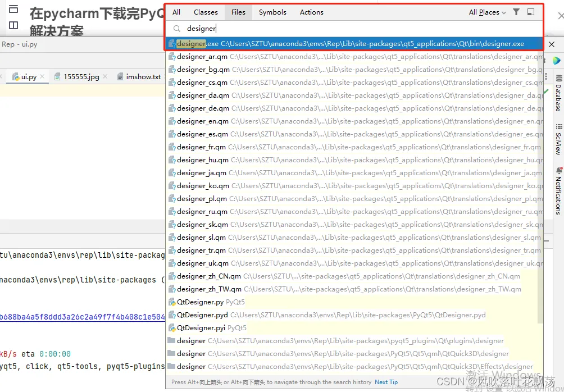Select designer_ar.qm in the results
Screen dimensions: 564x392
tap(354, 57)
